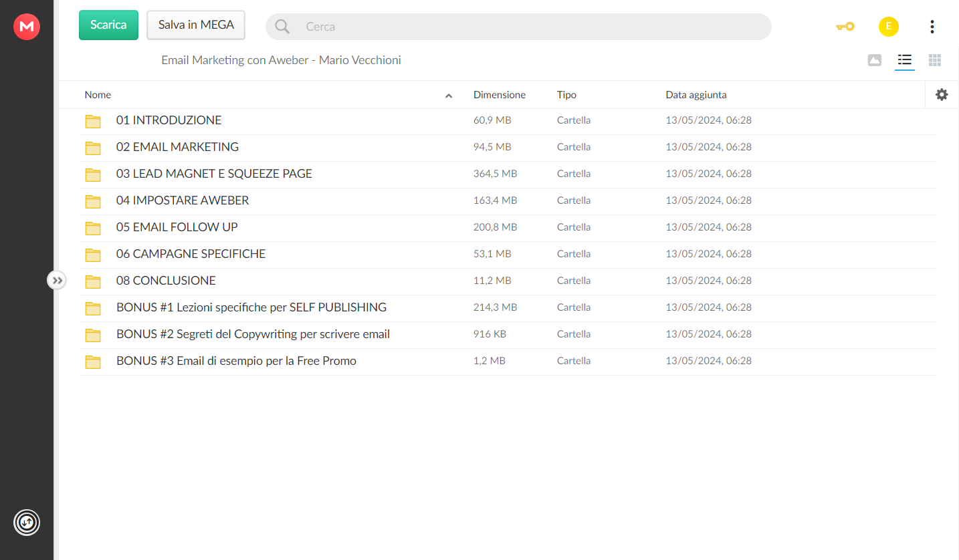Open the transfers manager icon in sidebar

click(x=27, y=522)
